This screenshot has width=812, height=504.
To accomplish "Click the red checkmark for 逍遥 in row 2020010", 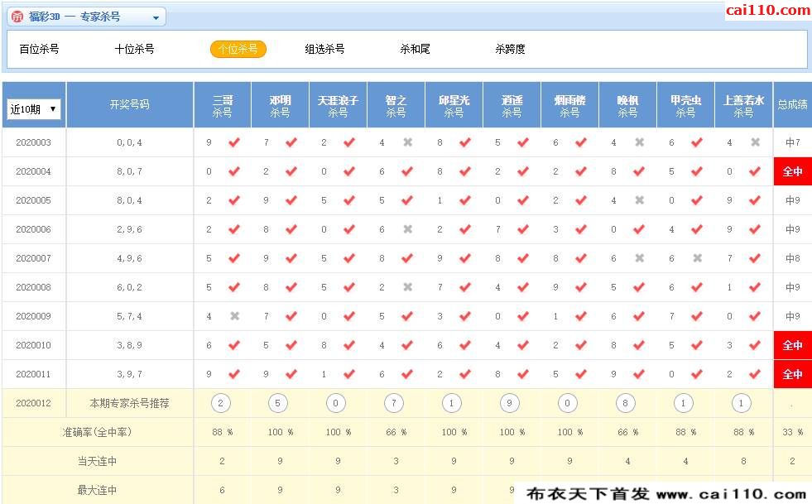I will pos(523,345).
